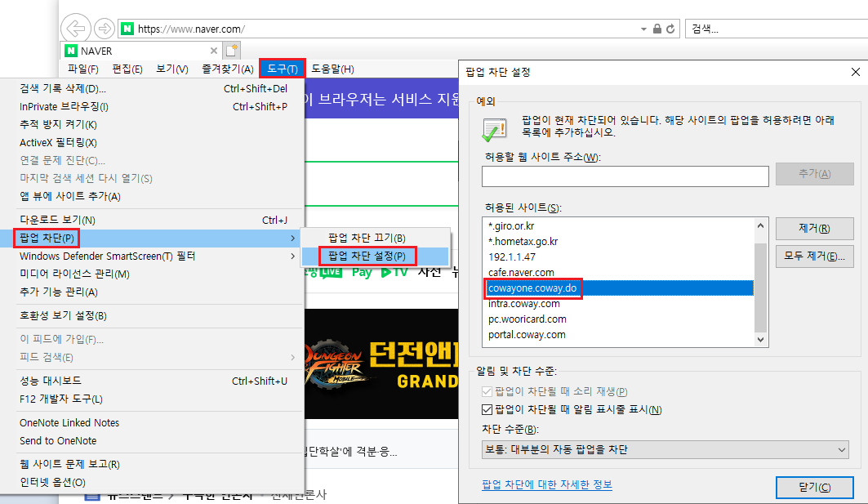Click the search box labeled 검색...
The image size is (868, 504).
(777, 29)
